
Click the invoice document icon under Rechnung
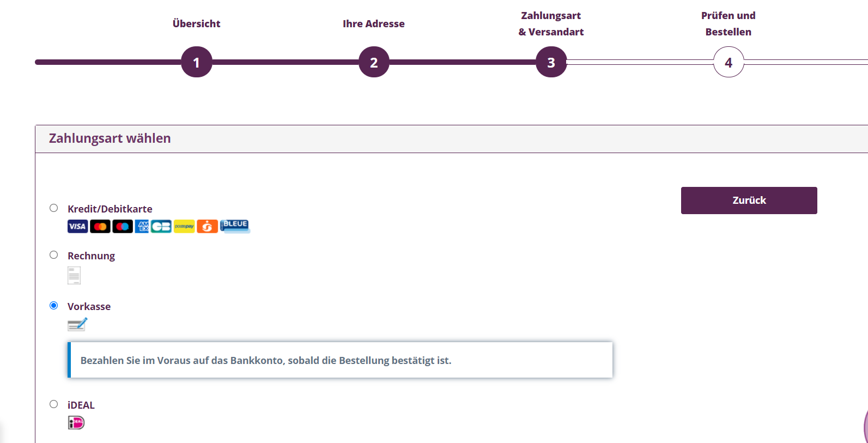(x=74, y=275)
